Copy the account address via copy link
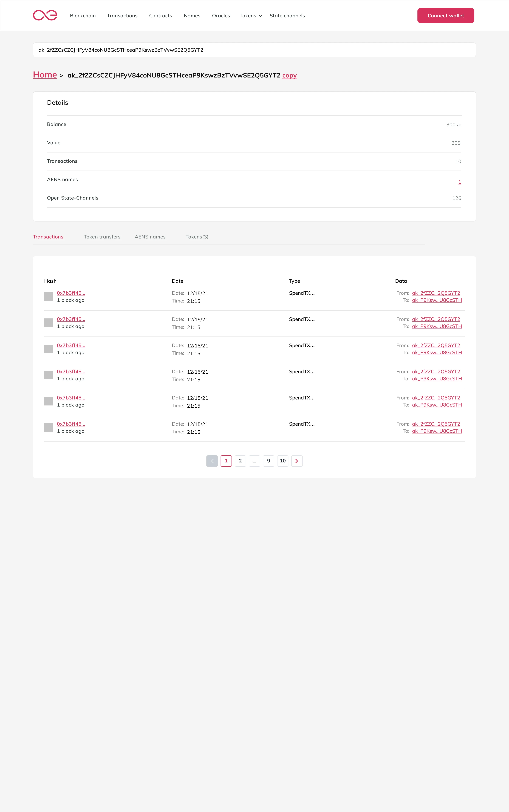 [289, 76]
